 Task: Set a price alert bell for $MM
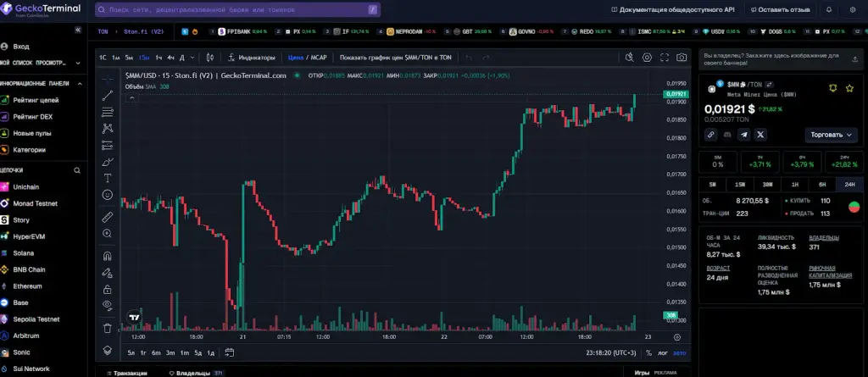tap(832, 88)
